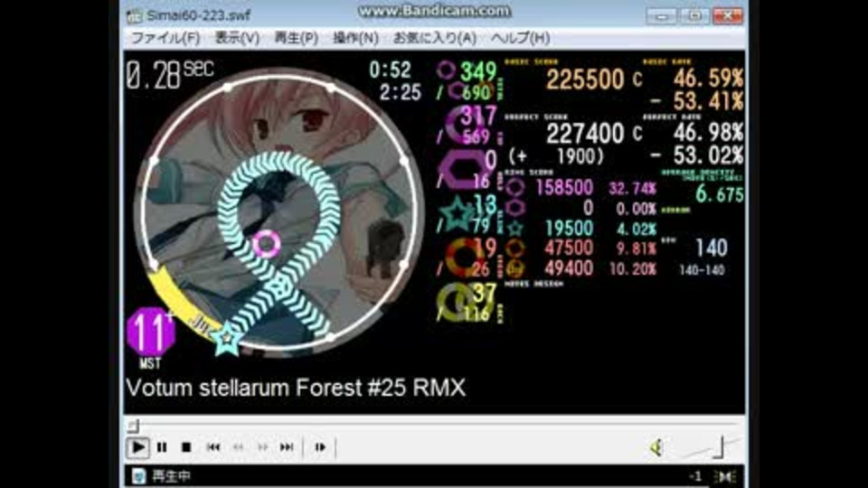Pause playback with the pause button

click(162, 447)
